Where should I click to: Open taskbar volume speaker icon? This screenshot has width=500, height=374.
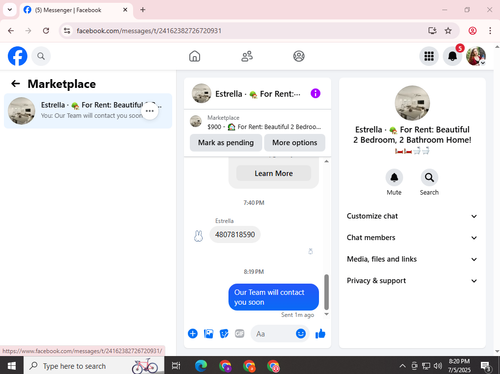[438, 366]
